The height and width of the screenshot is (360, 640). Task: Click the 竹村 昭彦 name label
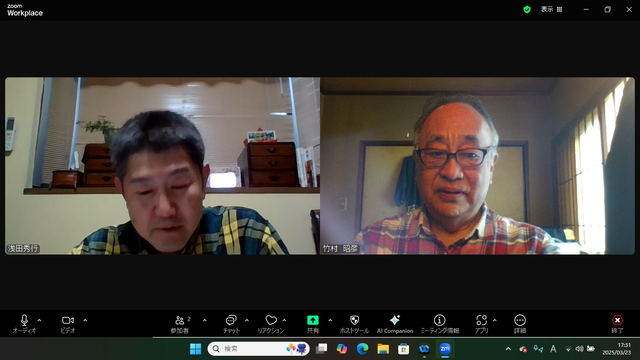(x=340, y=248)
